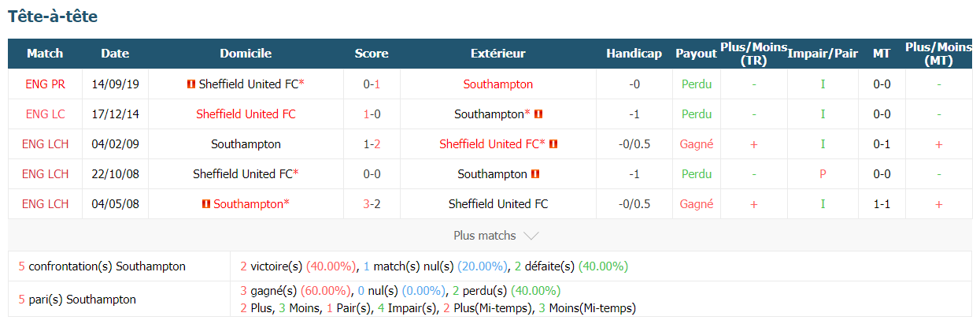The width and height of the screenshot is (980, 324).
Task: Click red card icon beside Sheffield United FC 14/09/19
Action: (x=191, y=84)
